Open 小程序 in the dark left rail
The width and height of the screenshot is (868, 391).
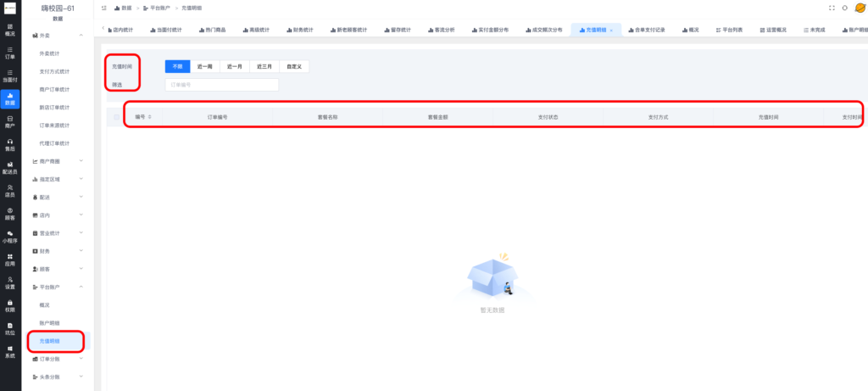(10, 237)
